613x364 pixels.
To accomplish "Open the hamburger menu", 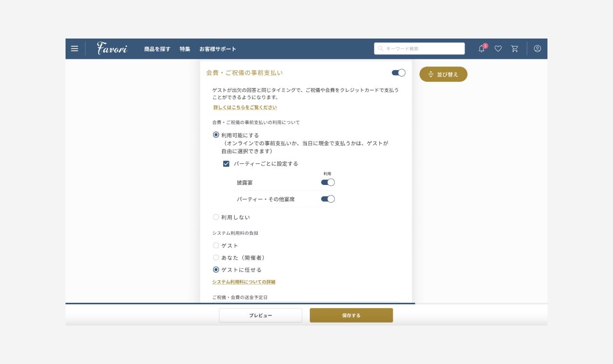I will pyautogui.click(x=74, y=49).
